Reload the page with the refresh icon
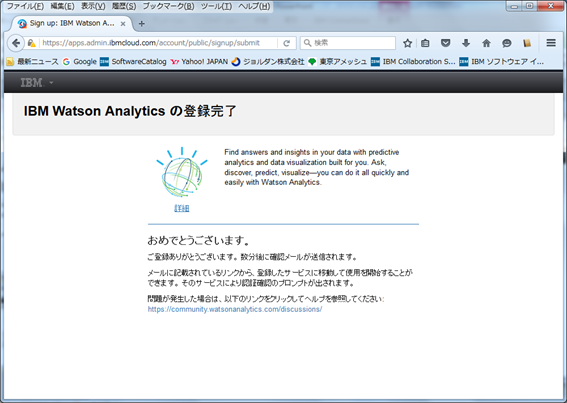This screenshot has height=403, width=567. (286, 43)
